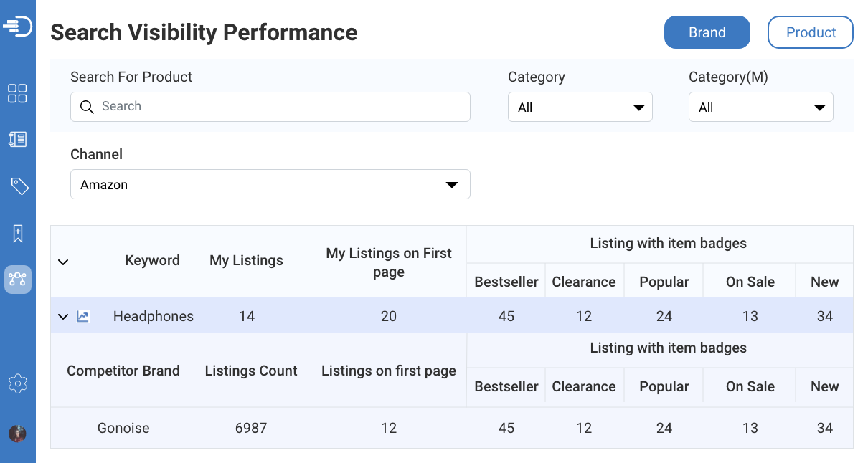The image size is (868, 463).
Task: Open the Channel dropdown showing Amazon
Action: pyautogui.click(x=270, y=184)
